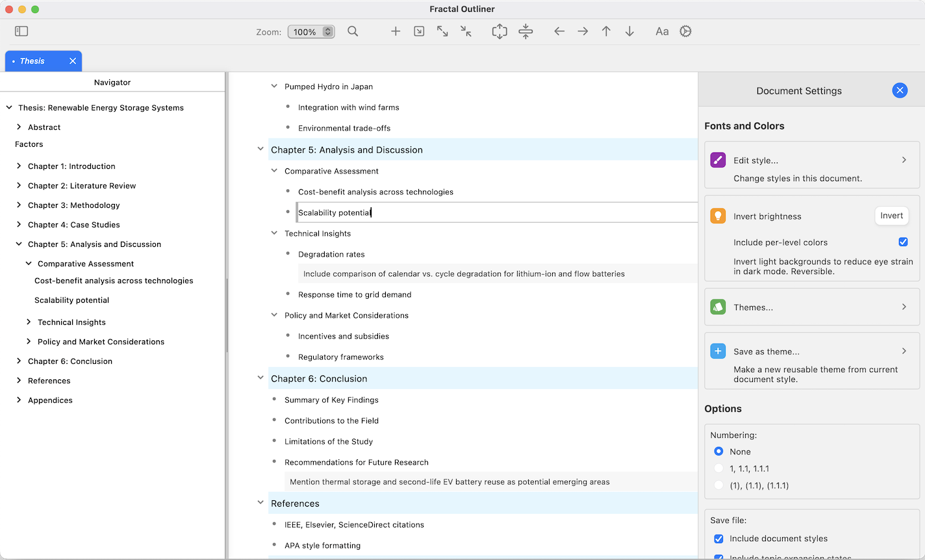
Task: Open Edit style settings
Action: click(x=811, y=160)
